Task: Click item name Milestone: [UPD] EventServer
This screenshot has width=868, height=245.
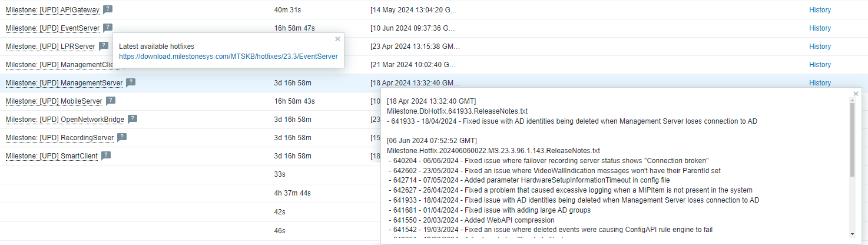Action: point(52,28)
